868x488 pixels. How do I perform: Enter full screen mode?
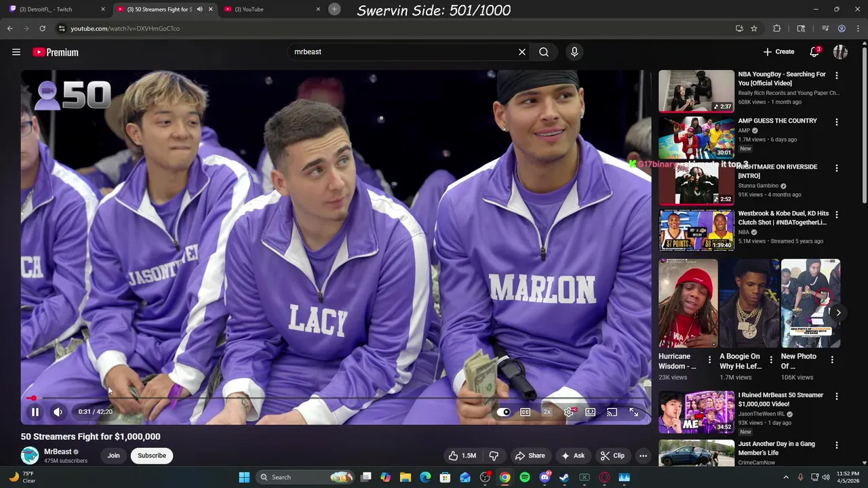click(633, 412)
